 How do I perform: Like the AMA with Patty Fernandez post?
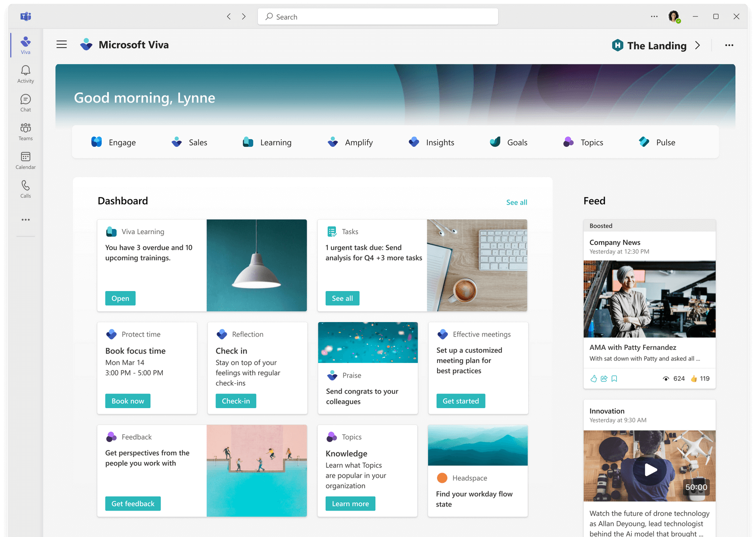pyautogui.click(x=593, y=378)
